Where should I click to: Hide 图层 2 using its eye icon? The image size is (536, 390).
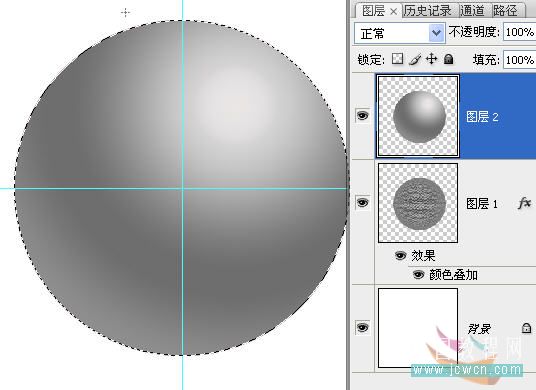coord(363,115)
